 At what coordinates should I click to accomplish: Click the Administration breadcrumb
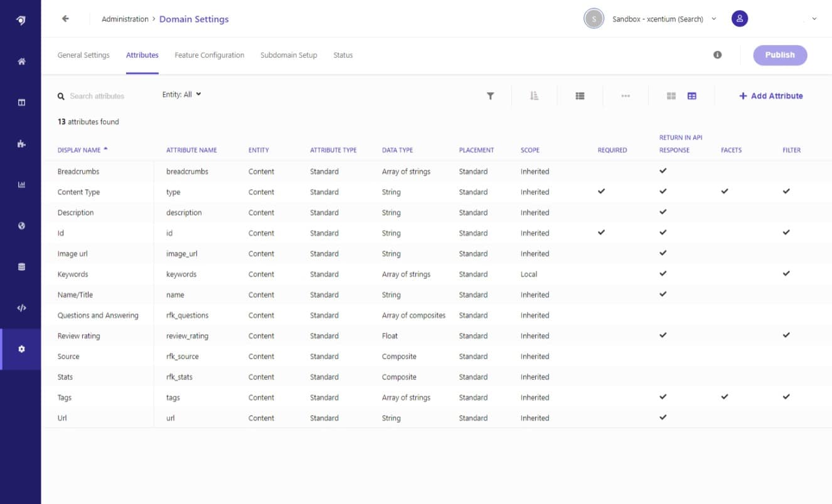pyautogui.click(x=125, y=19)
